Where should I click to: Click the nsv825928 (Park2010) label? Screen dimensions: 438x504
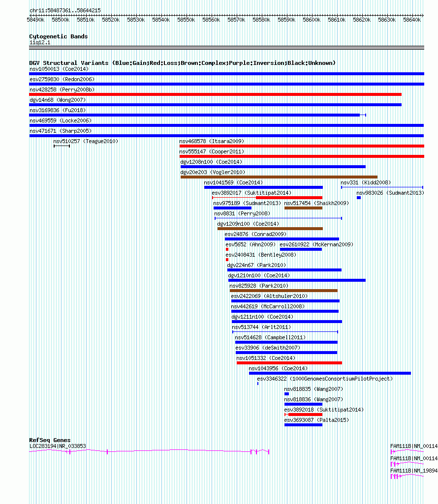tap(259, 285)
